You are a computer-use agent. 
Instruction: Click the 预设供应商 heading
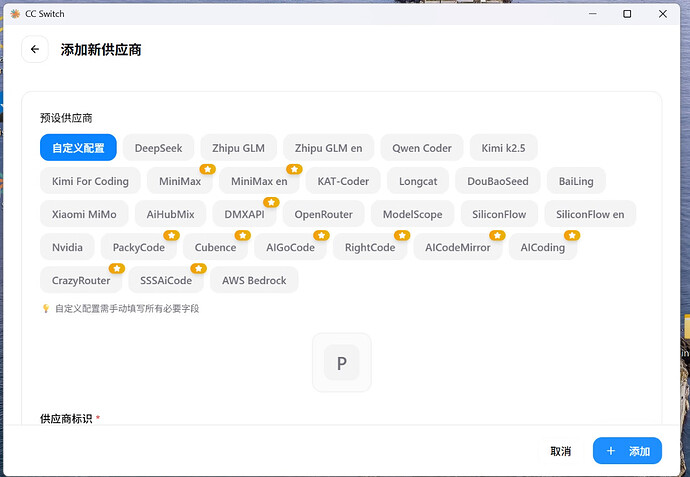click(66, 118)
